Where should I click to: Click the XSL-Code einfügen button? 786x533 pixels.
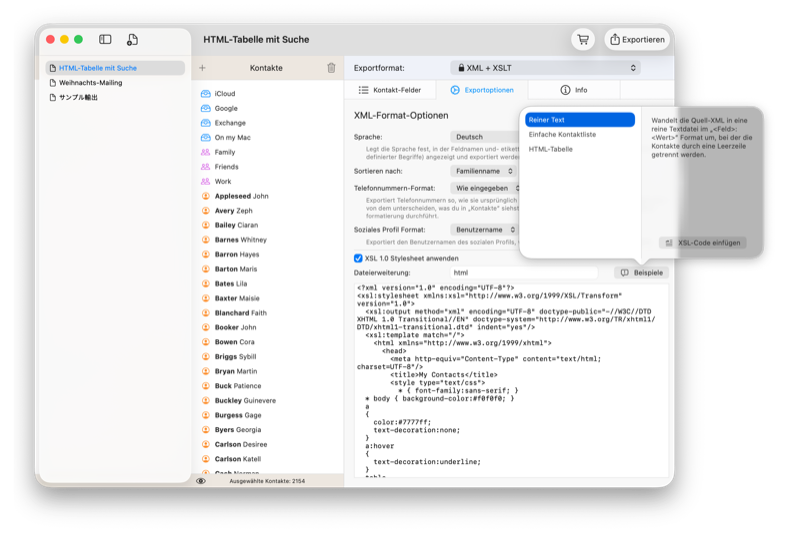coord(702,243)
